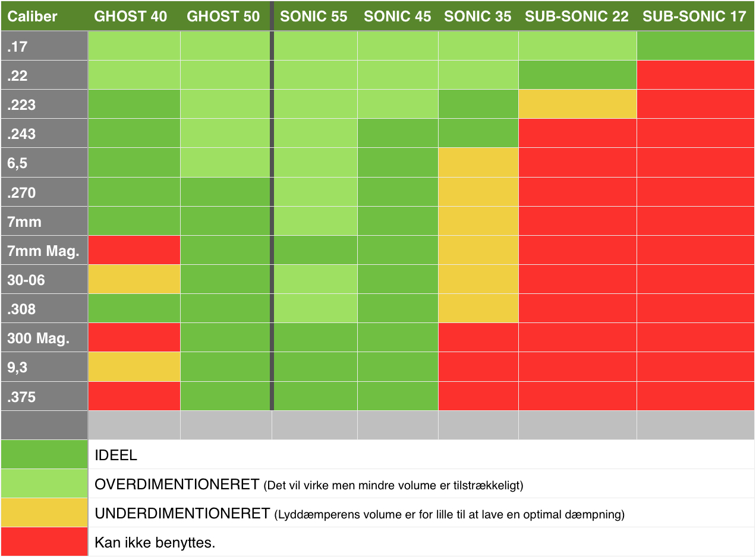The width and height of the screenshot is (756, 557).
Task: Click the 'Kan ikke benyttes.' legend text
Action: (155, 543)
